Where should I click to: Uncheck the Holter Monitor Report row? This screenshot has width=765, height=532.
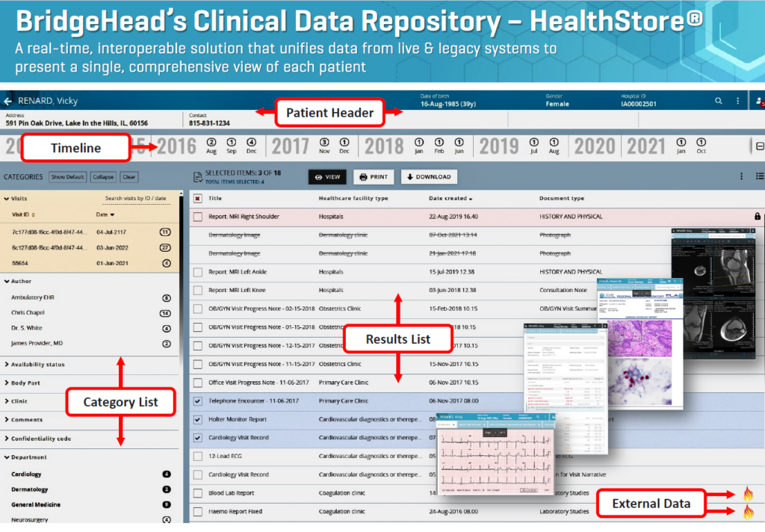coord(197,420)
